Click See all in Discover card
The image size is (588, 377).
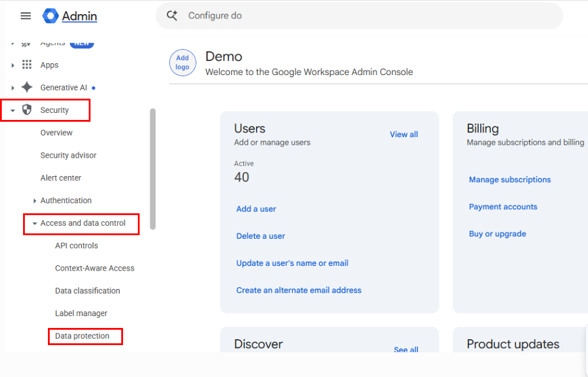pyautogui.click(x=406, y=349)
